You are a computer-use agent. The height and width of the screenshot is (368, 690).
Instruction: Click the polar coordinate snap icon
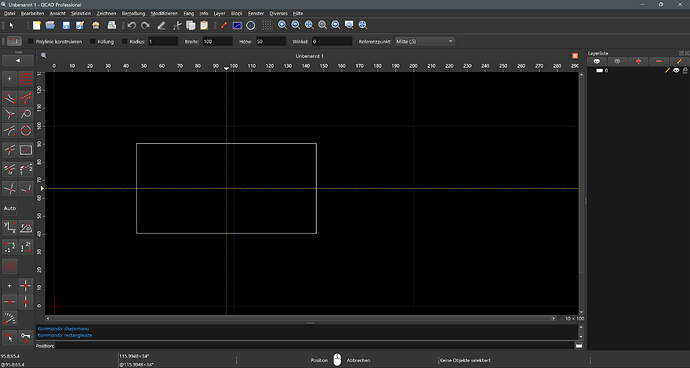(x=26, y=228)
